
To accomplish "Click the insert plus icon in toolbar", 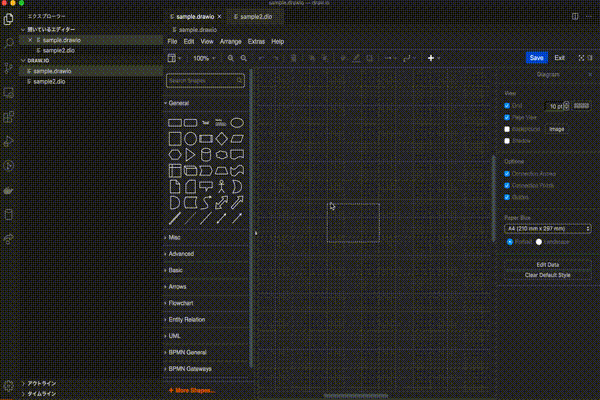I will pos(432,58).
